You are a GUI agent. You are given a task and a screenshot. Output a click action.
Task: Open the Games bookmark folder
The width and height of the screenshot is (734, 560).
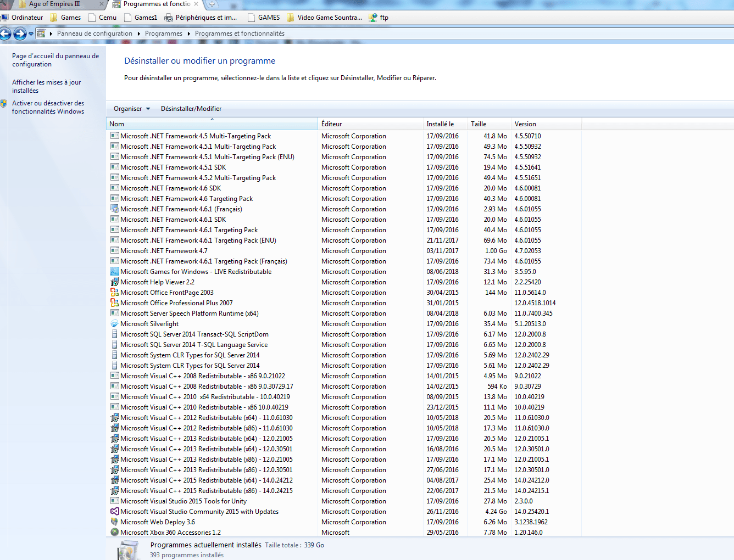[65, 18]
